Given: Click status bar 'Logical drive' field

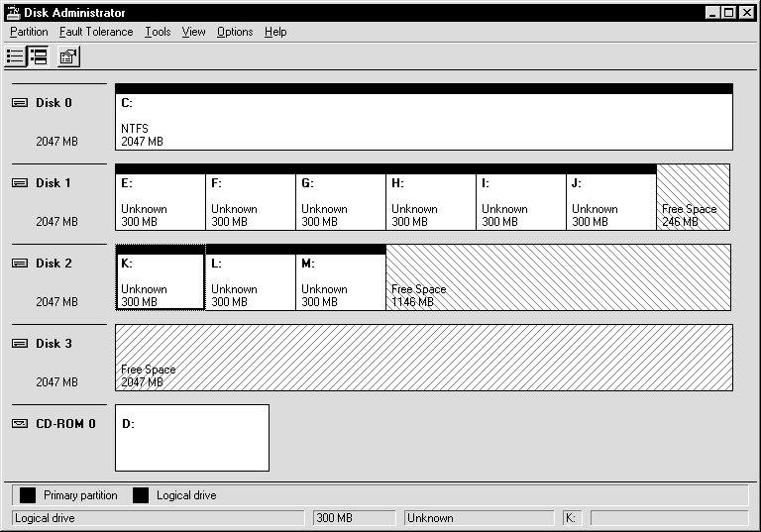Looking at the screenshot, I should click(x=159, y=518).
